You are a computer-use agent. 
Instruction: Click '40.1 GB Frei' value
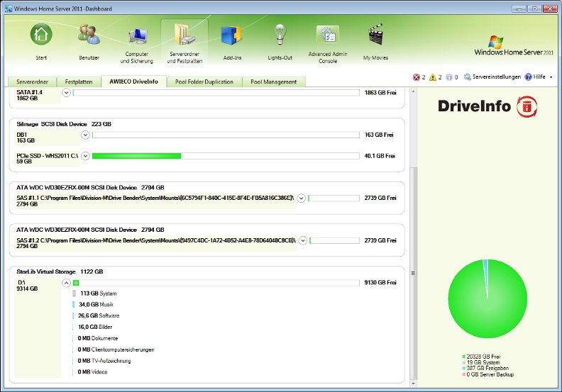(380, 156)
